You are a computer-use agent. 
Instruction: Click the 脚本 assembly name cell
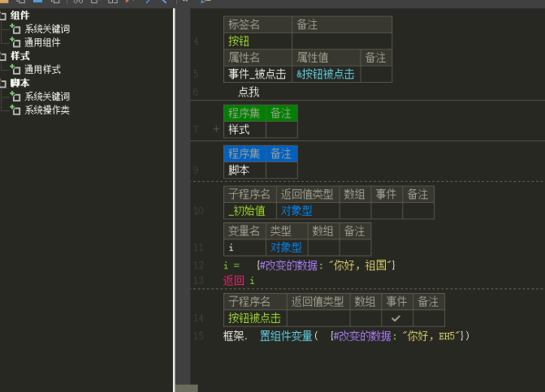pos(244,170)
